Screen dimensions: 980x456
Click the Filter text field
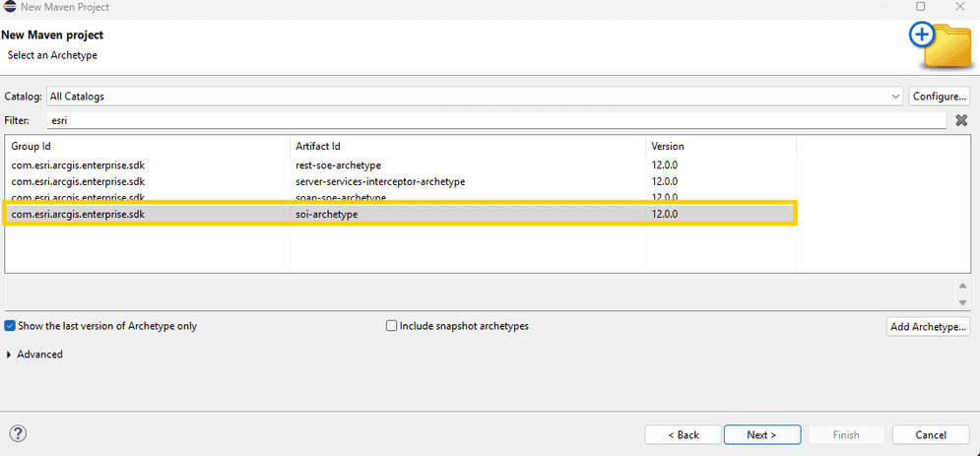(x=492, y=120)
